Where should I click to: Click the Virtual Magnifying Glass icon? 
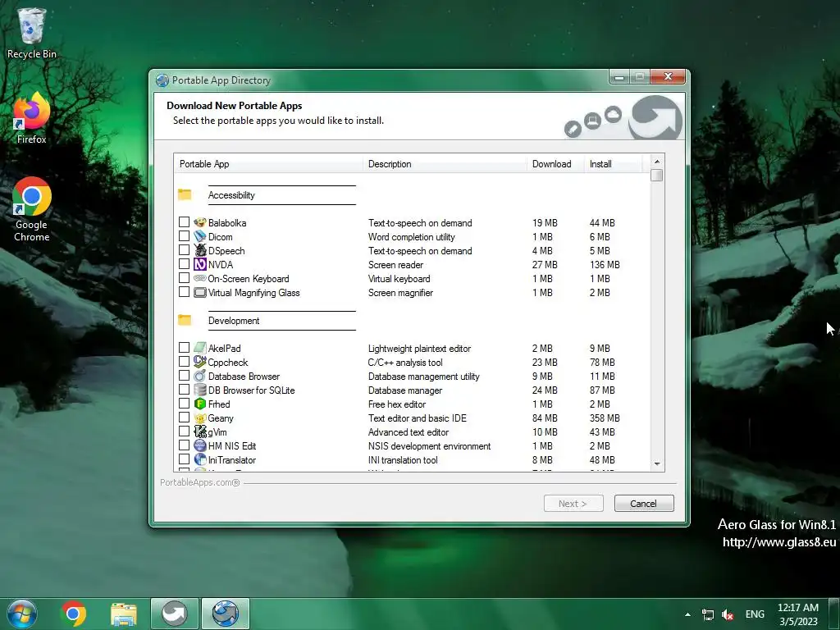[x=200, y=293]
